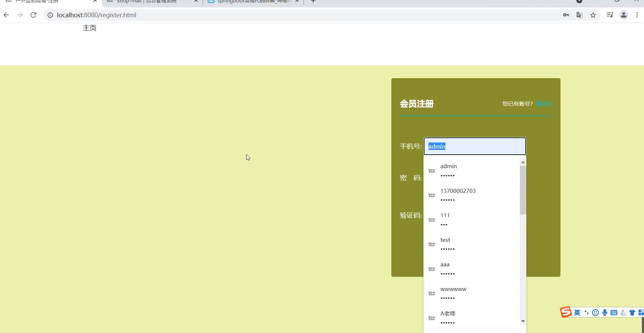Click the address bar URL

(x=96, y=15)
